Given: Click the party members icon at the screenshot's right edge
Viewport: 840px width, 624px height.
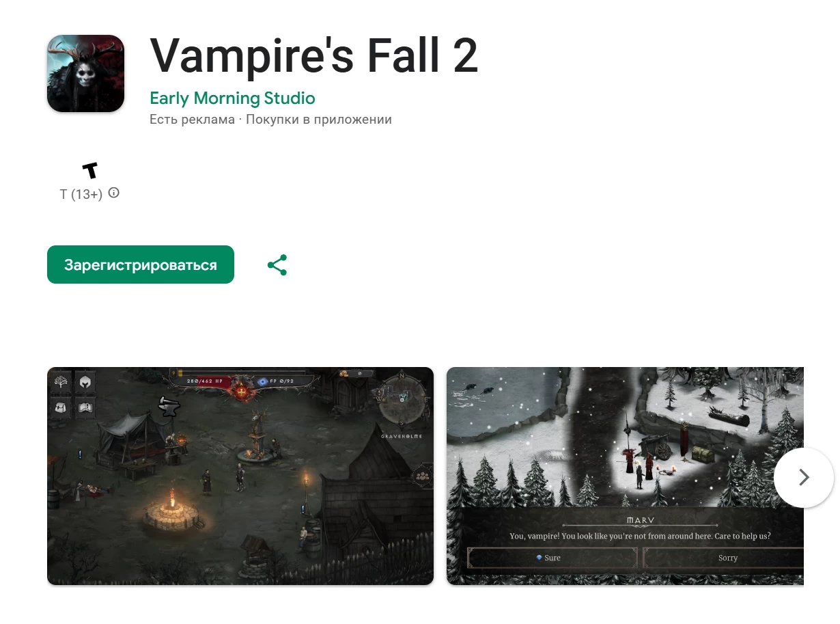Looking at the screenshot, I should pos(422,476).
